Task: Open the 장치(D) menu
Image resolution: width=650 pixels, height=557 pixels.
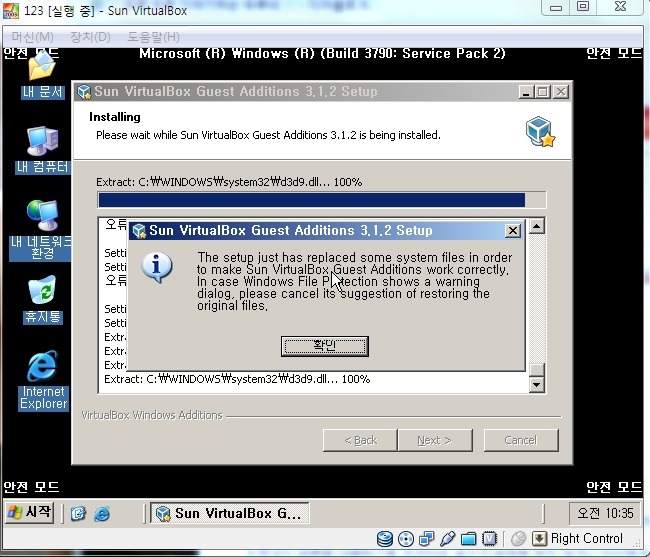Action: click(90, 37)
